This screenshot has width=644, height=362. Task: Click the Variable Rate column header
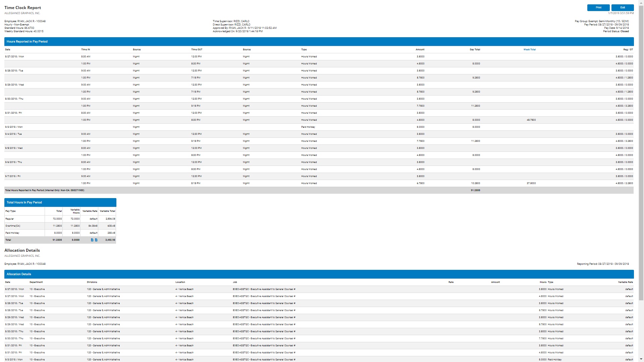pyautogui.click(x=90, y=211)
